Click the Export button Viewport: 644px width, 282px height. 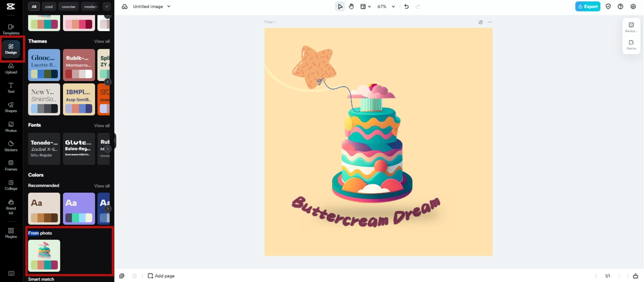[x=587, y=7]
